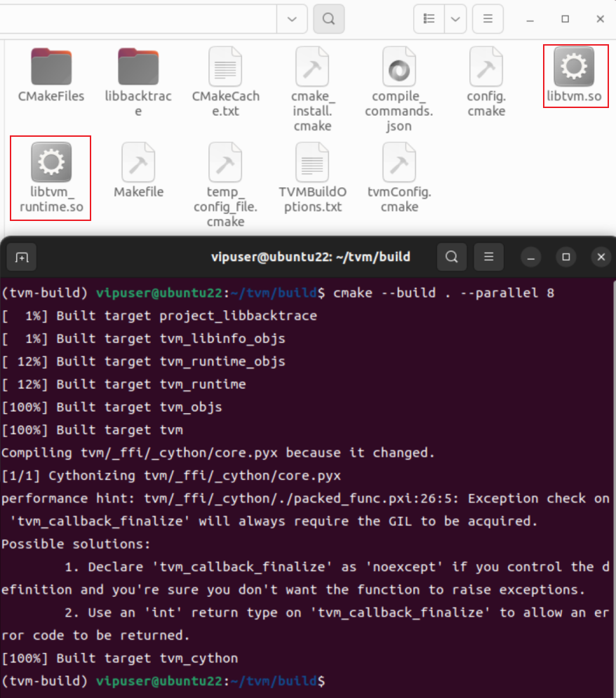Select the TVMBuildOptions.txt file icon
This screenshot has width=616, height=698.
312,162
